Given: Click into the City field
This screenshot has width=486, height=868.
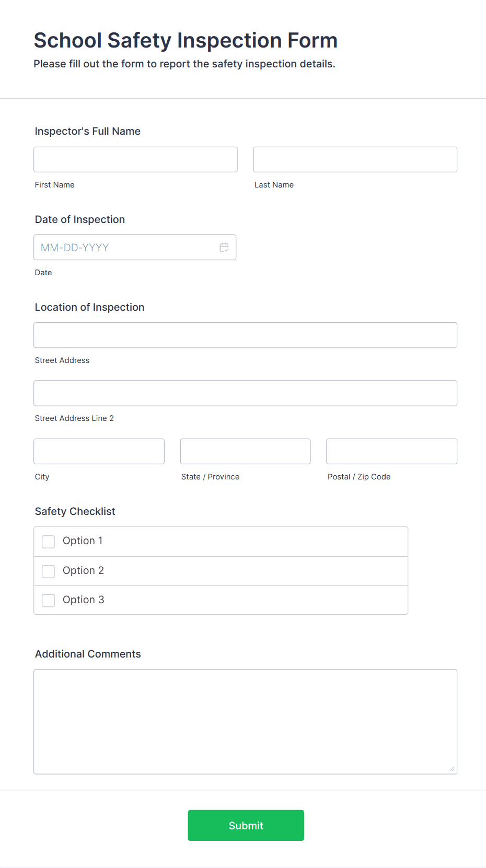Looking at the screenshot, I should point(99,451).
